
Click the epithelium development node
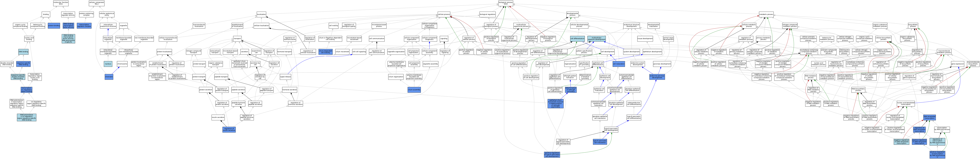(x=652, y=52)
